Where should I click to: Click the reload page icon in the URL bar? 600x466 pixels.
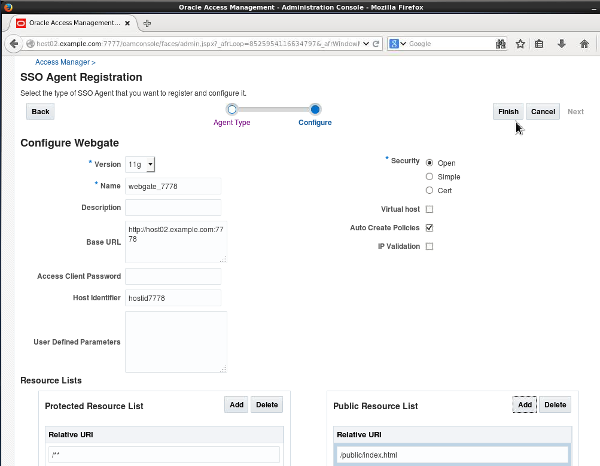tap(376, 44)
